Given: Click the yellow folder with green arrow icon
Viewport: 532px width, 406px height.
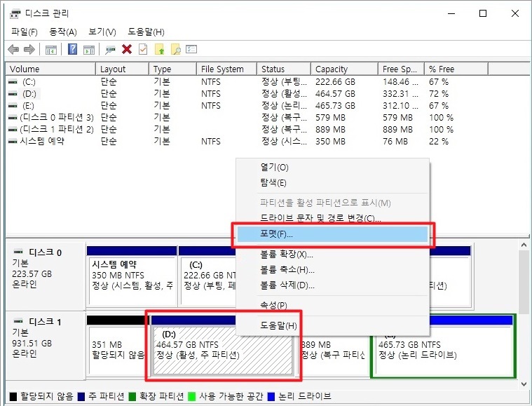Looking at the screenshot, I should pyautogui.click(x=160, y=50).
